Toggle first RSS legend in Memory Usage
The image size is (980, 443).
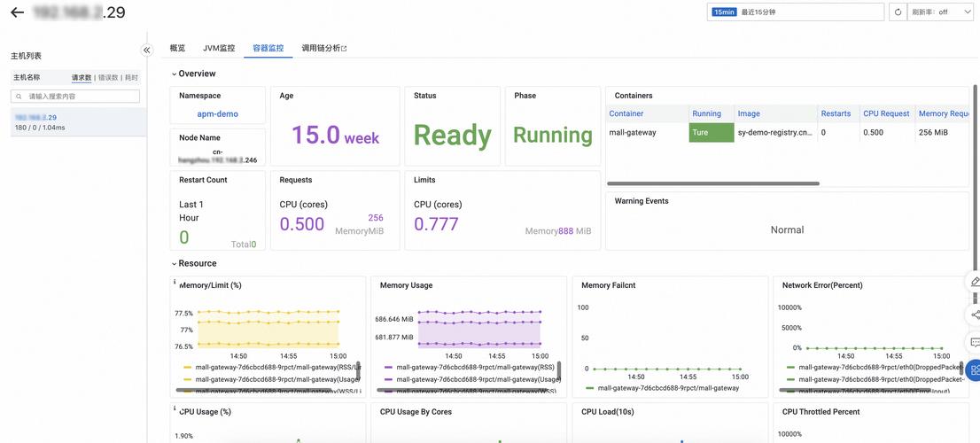tap(468, 366)
